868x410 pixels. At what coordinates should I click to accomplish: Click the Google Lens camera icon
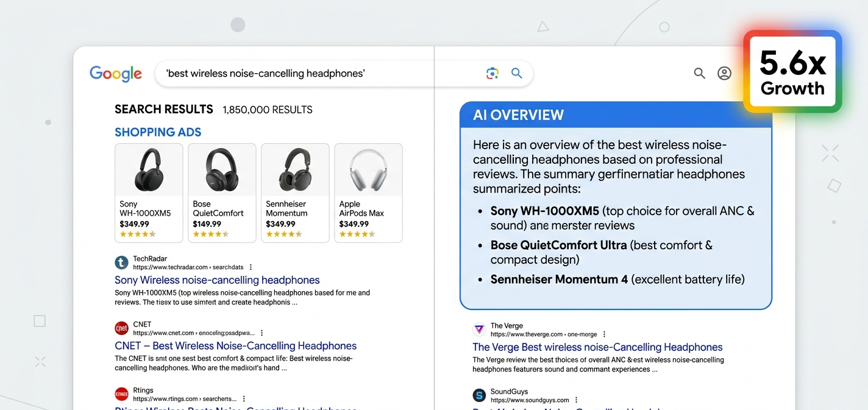492,74
